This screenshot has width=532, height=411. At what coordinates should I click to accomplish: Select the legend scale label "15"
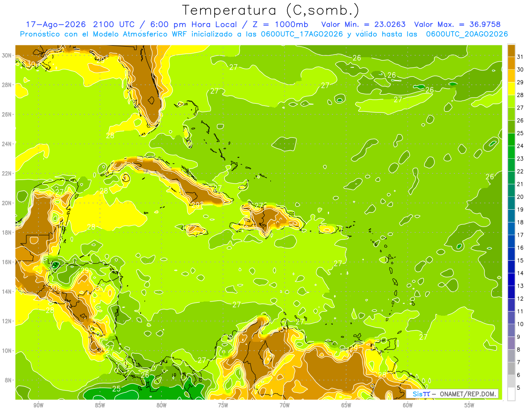click(x=520, y=260)
